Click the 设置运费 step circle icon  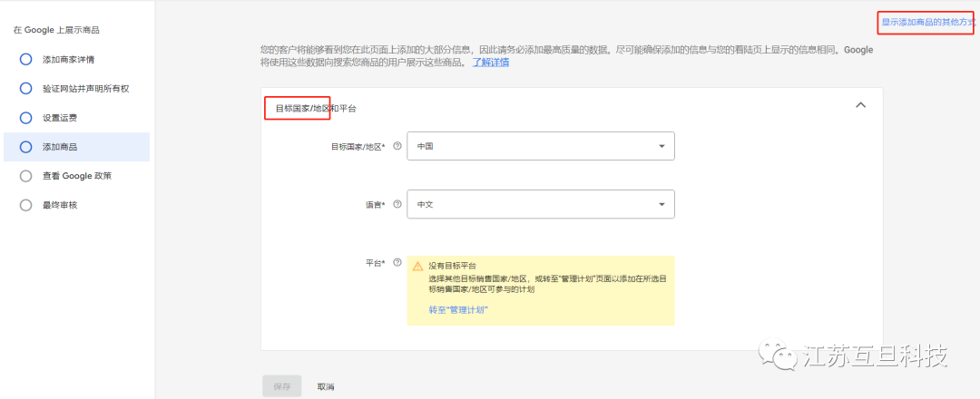coord(25,118)
